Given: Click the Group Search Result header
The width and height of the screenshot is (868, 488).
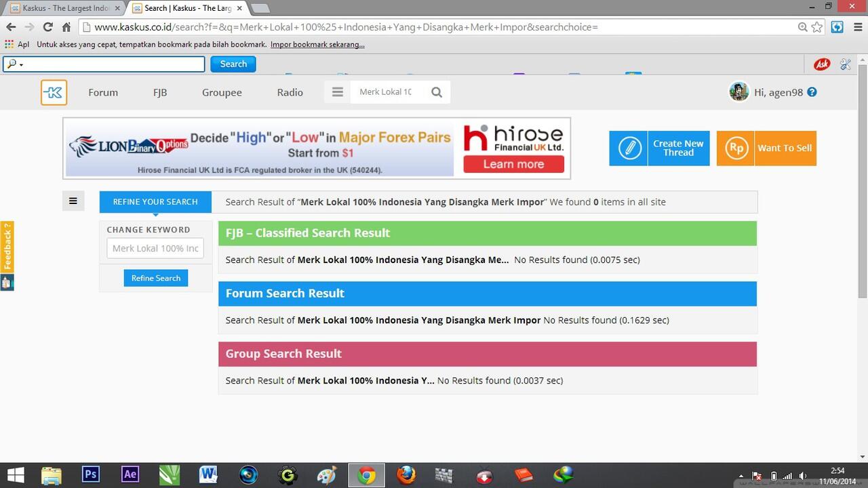Looking at the screenshot, I should pyautogui.click(x=487, y=354).
